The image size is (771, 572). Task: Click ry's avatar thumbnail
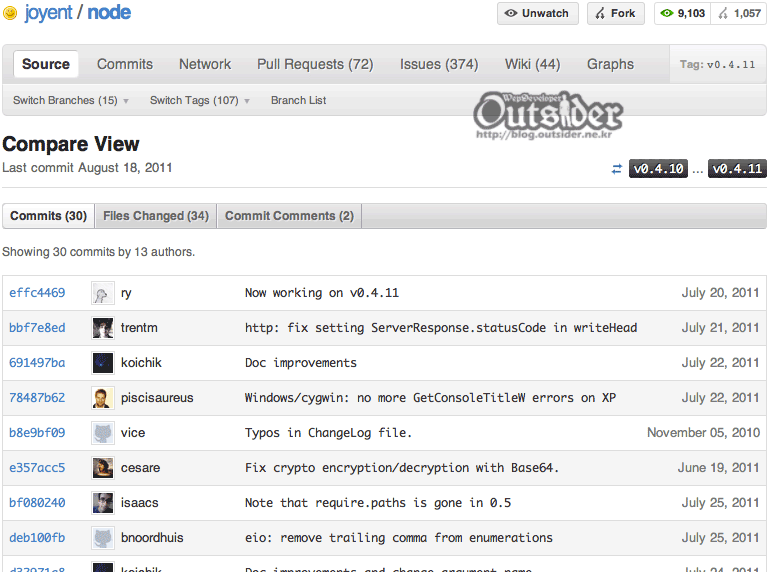click(x=103, y=293)
